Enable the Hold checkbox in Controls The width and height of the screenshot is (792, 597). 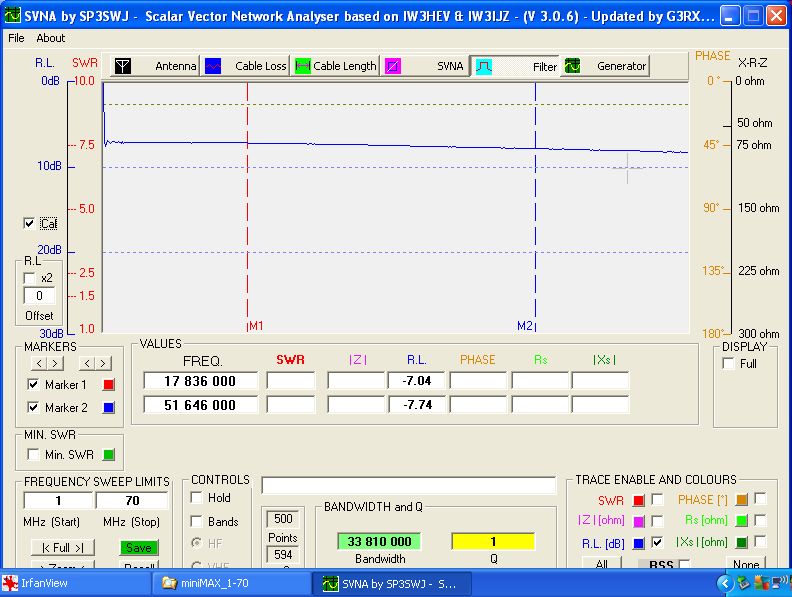click(x=197, y=498)
